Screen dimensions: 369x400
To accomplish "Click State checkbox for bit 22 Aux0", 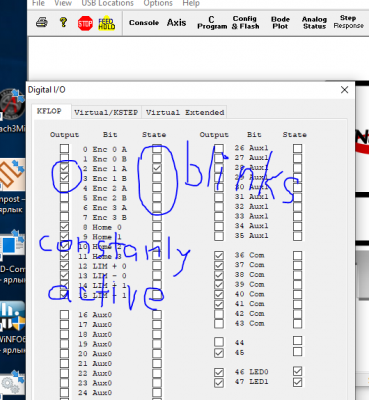I will (157, 373).
